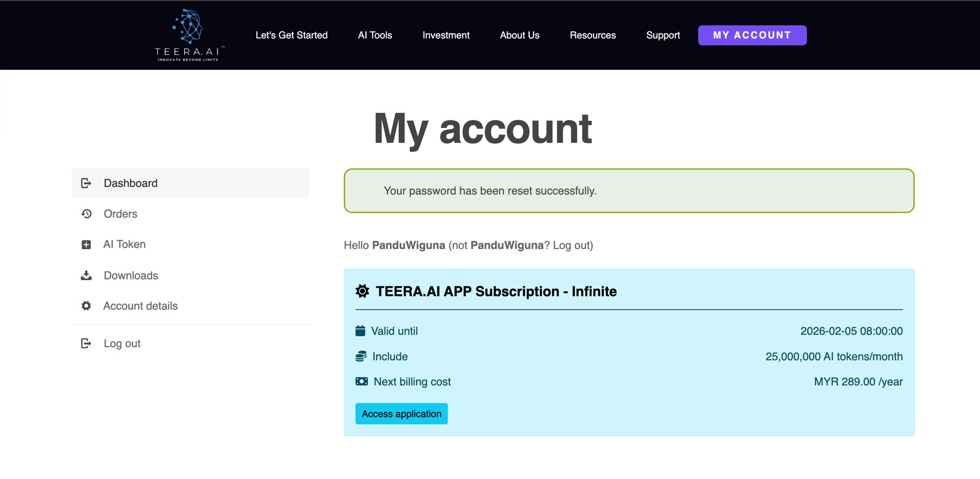The image size is (980, 479).
Task: Click the Account details gear icon
Action: point(86,306)
